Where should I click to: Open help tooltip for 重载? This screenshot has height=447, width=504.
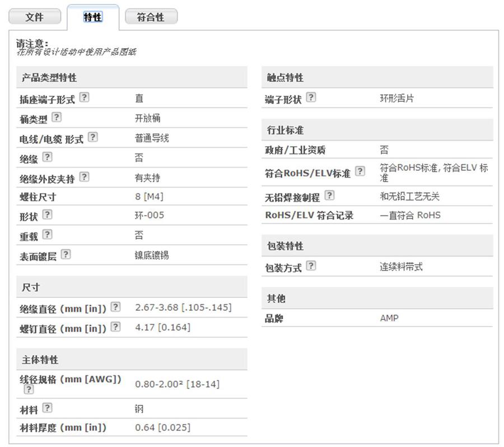click(x=47, y=234)
